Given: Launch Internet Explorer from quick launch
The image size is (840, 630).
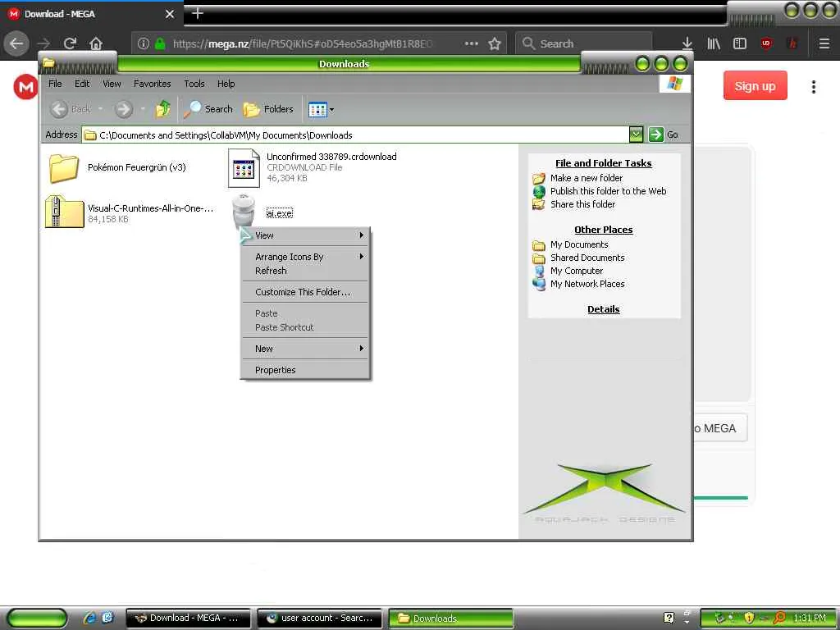Looking at the screenshot, I should (89, 618).
